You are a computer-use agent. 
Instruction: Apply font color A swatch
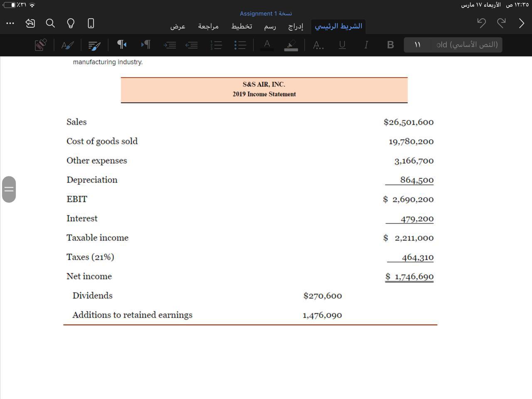[267, 45]
